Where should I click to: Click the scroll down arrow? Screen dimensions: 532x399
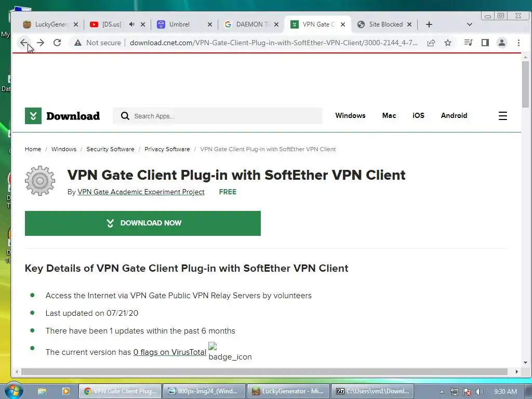click(x=525, y=363)
